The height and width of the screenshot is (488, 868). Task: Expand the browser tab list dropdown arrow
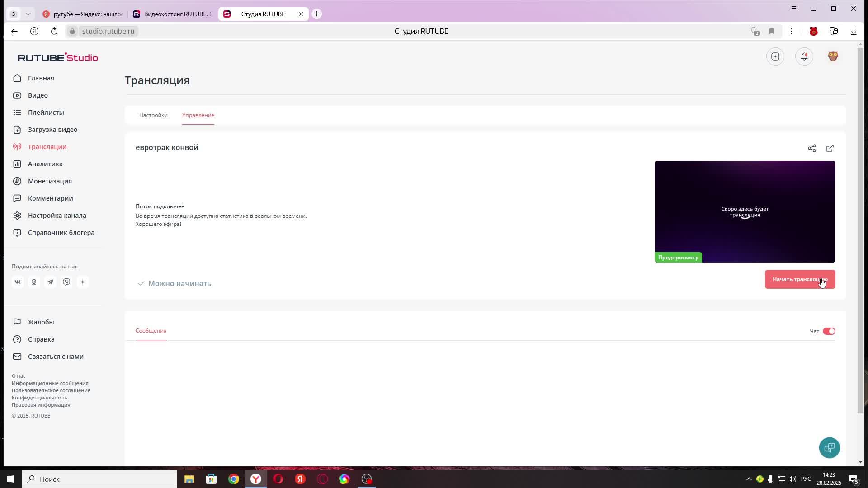tap(28, 14)
